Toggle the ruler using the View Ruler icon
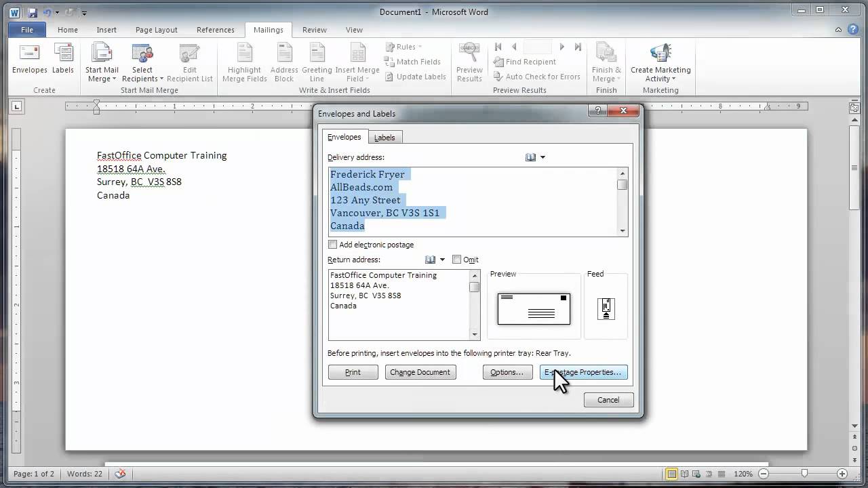Viewport: 868px width, 488px height. pos(855,107)
